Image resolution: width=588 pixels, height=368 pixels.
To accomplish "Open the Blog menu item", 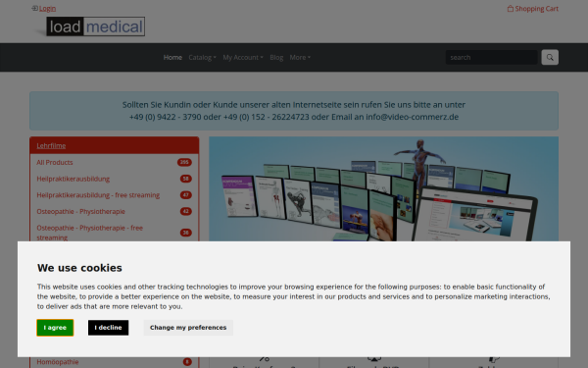I will point(276,58).
